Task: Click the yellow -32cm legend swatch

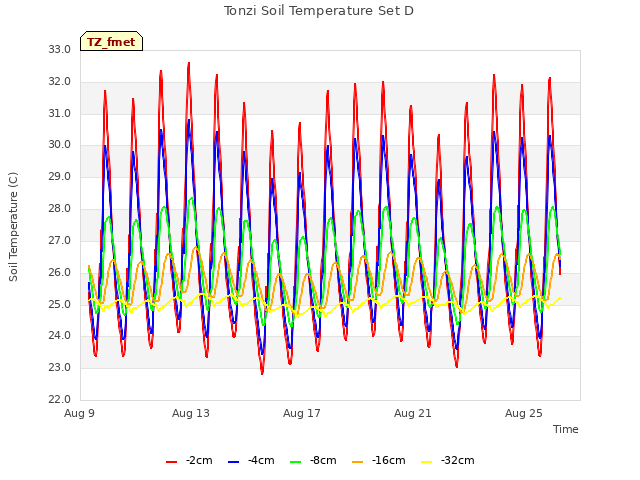Action: pos(427,462)
